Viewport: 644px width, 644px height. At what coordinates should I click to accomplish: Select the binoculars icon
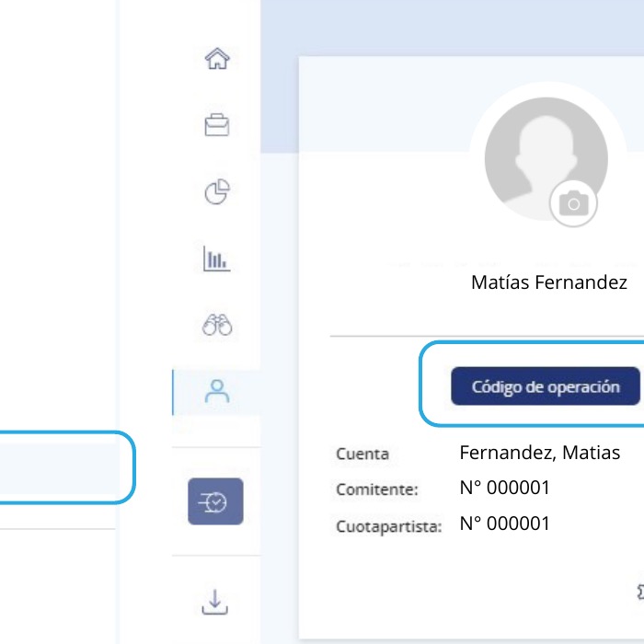tap(217, 325)
